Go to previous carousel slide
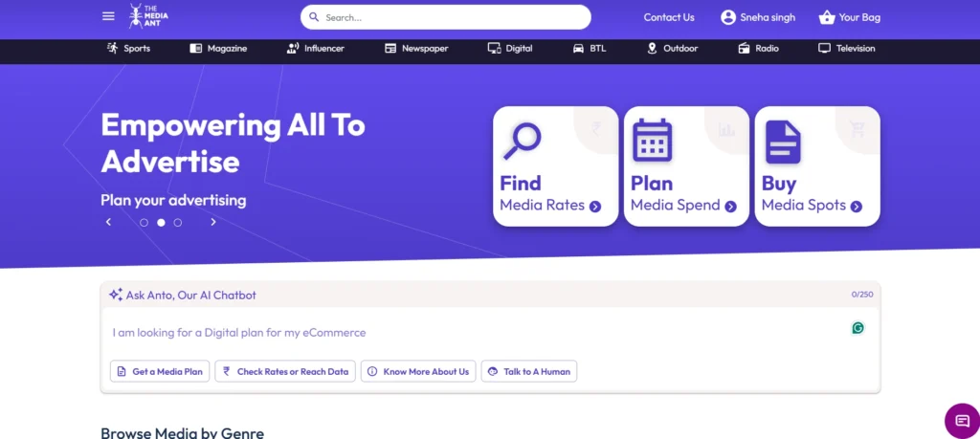980x439 pixels. pyautogui.click(x=108, y=222)
